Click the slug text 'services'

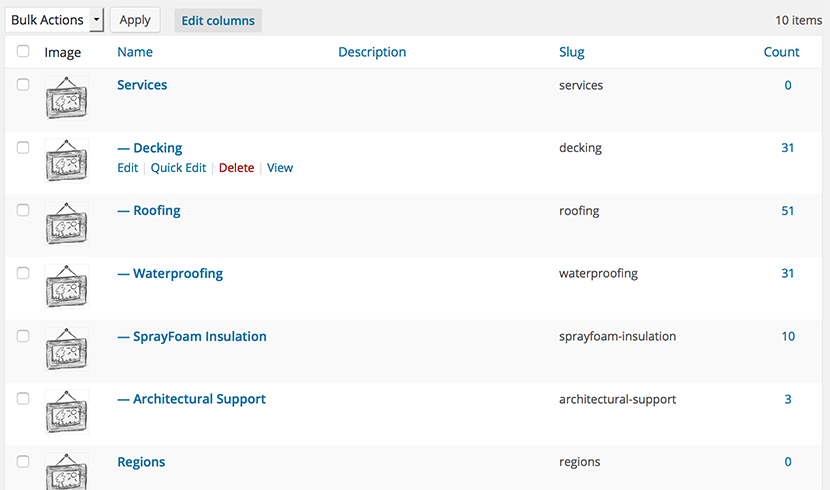tap(581, 85)
